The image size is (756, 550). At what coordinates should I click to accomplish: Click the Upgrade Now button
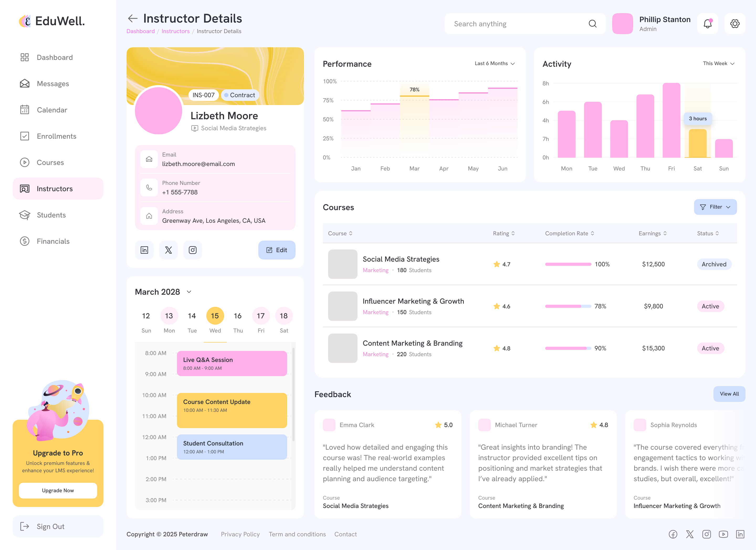point(58,490)
